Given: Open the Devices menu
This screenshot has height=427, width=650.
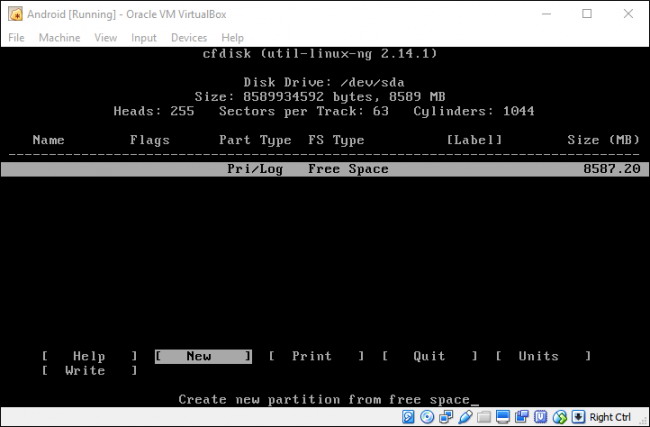Looking at the screenshot, I should tap(189, 37).
